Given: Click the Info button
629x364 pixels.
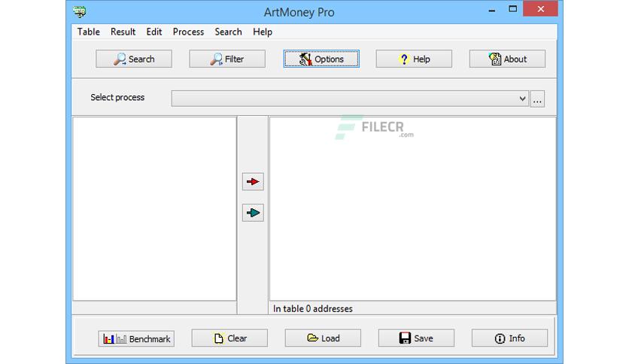Looking at the screenshot, I should pyautogui.click(x=509, y=338).
